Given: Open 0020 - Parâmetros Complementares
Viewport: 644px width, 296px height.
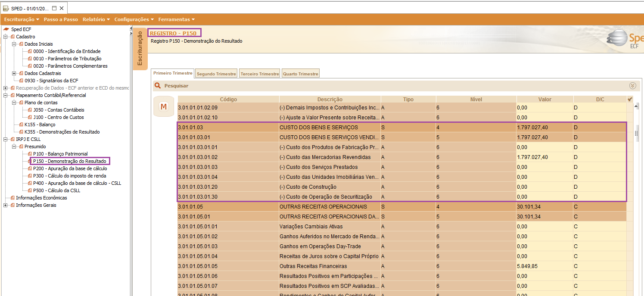Looking at the screenshot, I should pos(70,66).
